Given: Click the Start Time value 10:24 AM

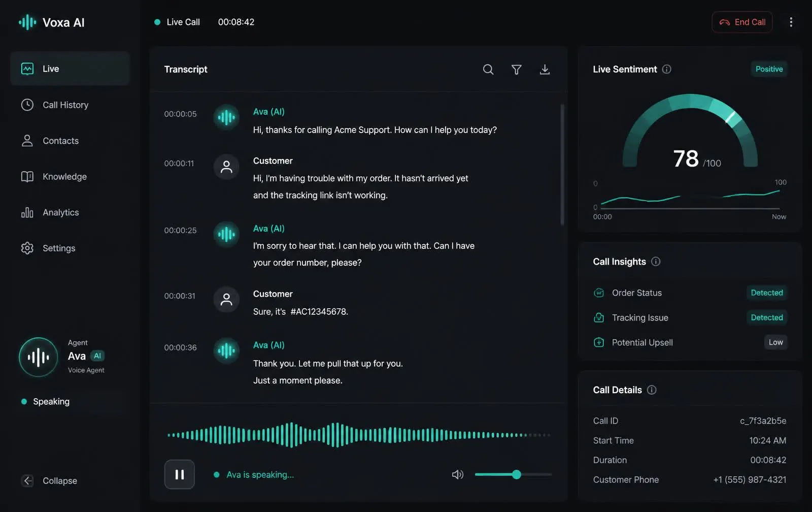Looking at the screenshot, I should [x=767, y=440].
